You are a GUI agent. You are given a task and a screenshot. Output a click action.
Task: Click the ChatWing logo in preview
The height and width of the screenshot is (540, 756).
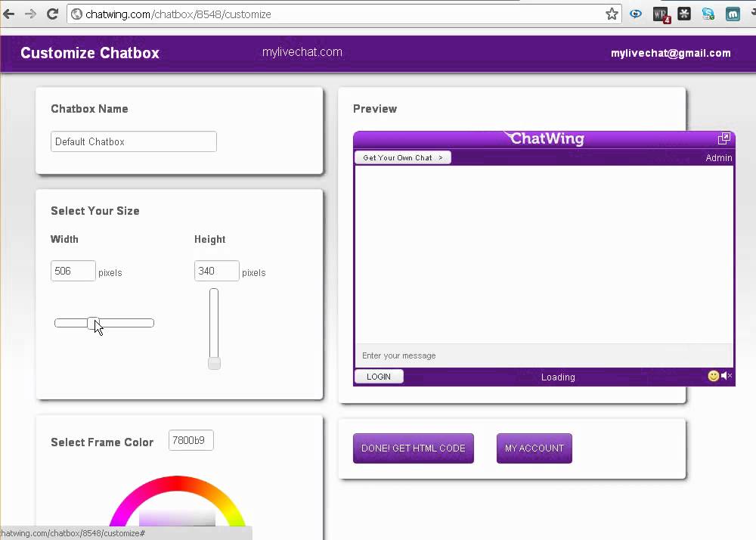(x=544, y=138)
